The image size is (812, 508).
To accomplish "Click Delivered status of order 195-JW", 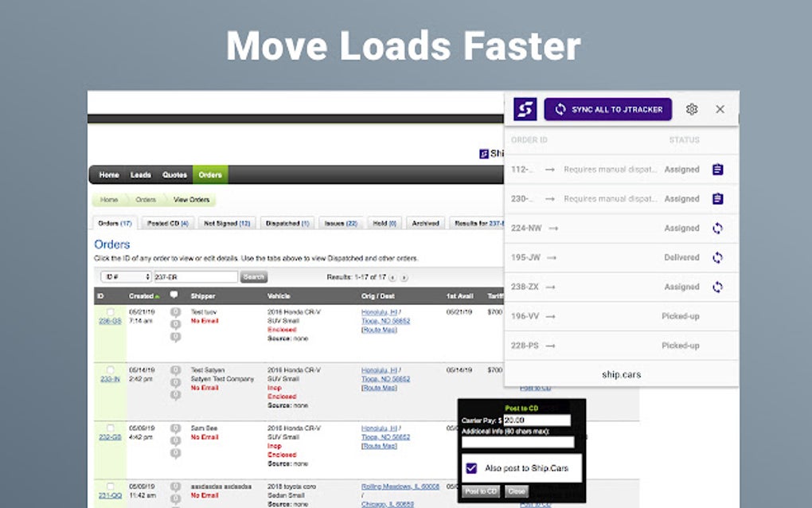I will click(x=681, y=257).
